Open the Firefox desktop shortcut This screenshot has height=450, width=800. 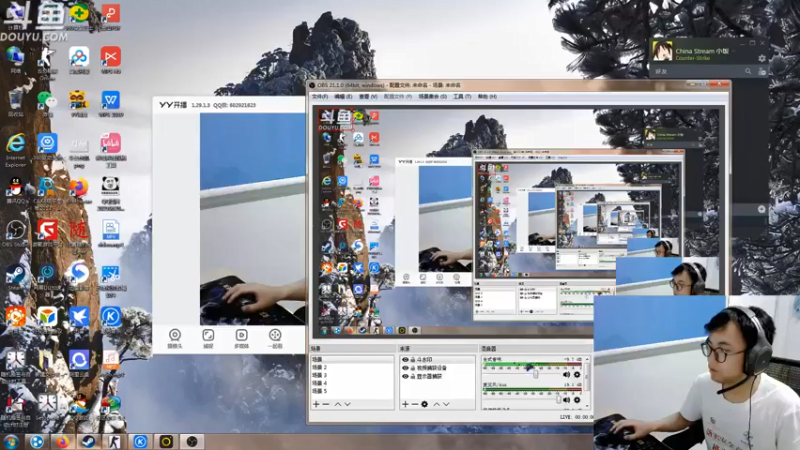[x=79, y=190]
